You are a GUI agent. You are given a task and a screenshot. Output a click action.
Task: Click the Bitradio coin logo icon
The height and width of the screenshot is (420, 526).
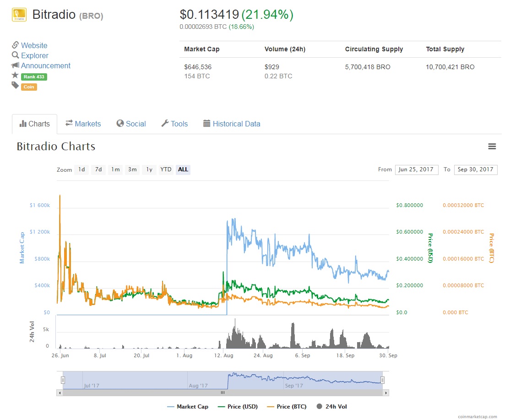tap(19, 15)
